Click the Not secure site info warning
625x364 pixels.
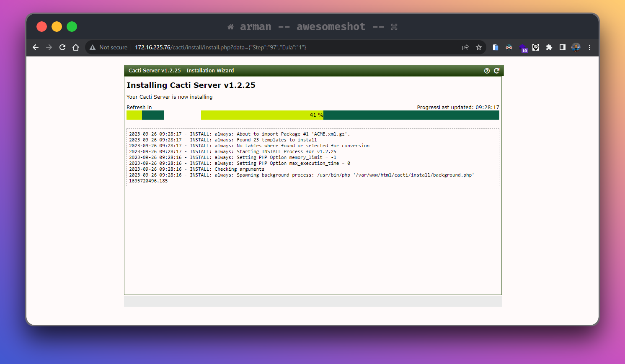pos(108,47)
